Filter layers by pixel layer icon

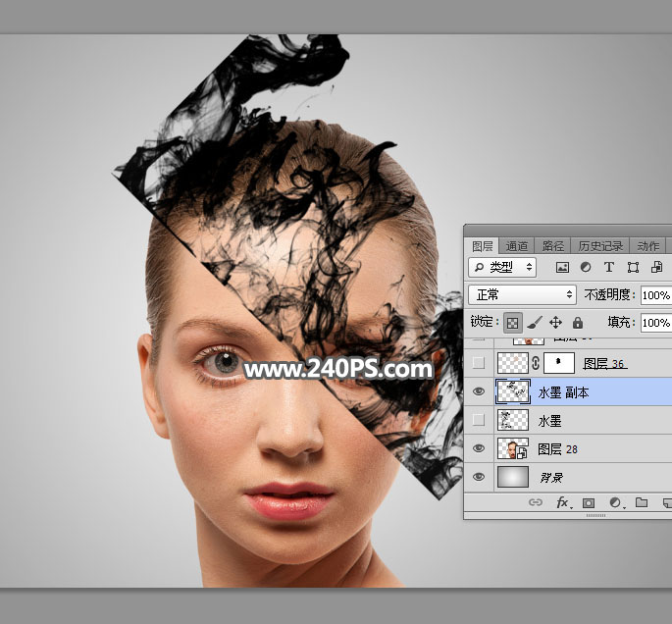tap(562, 268)
